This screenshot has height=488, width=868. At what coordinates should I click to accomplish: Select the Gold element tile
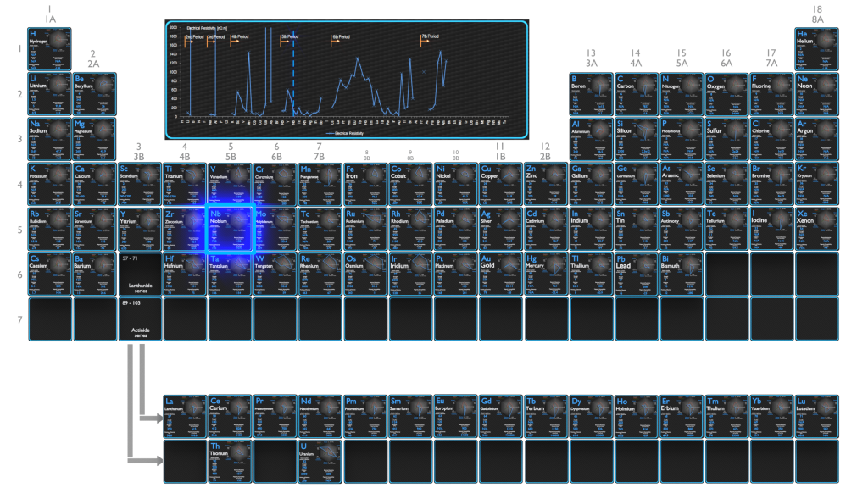(x=500, y=274)
